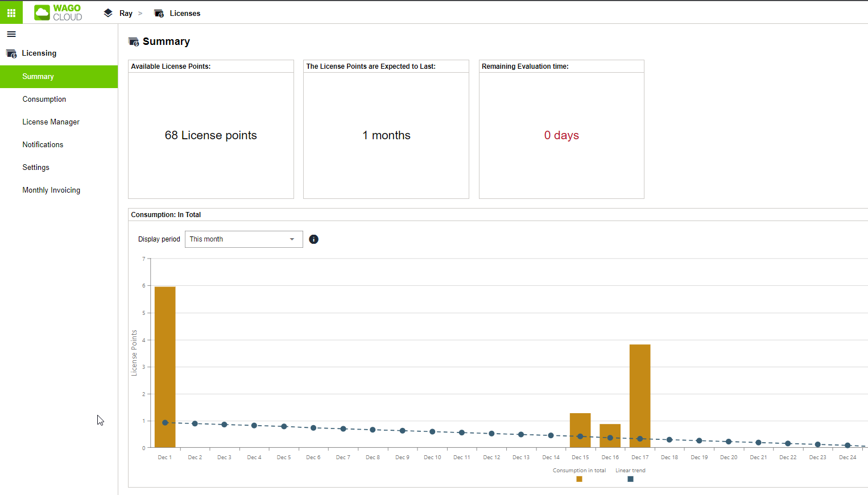Screen dimensions: 868x495
Task: Click the '68 License points' value
Action: (x=211, y=135)
